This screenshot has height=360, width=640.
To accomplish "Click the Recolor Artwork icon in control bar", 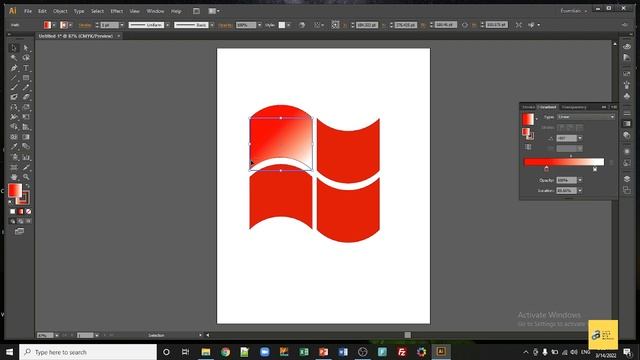I will 302,25.
